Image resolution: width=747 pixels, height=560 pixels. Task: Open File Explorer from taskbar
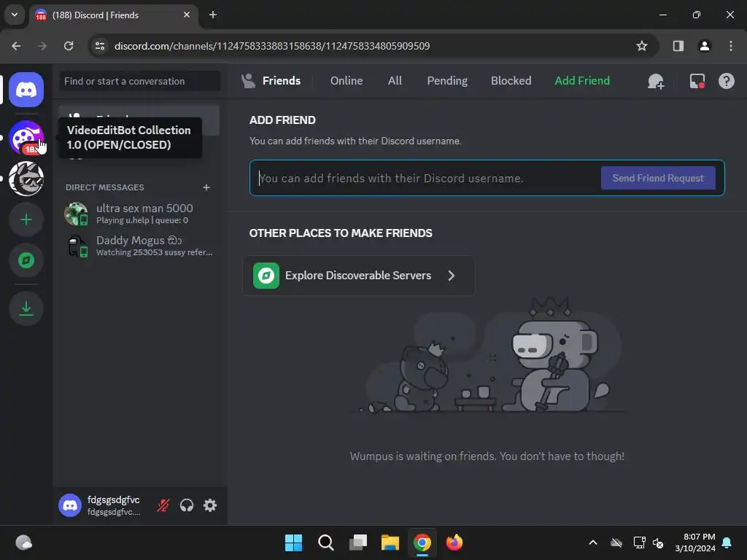point(390,542)
